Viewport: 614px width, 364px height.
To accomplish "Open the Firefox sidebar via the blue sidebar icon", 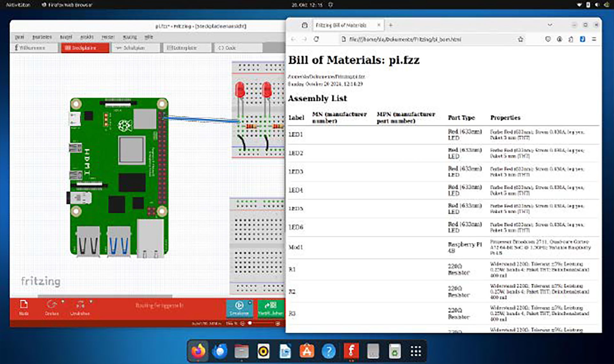I will [x=582, y=39].
